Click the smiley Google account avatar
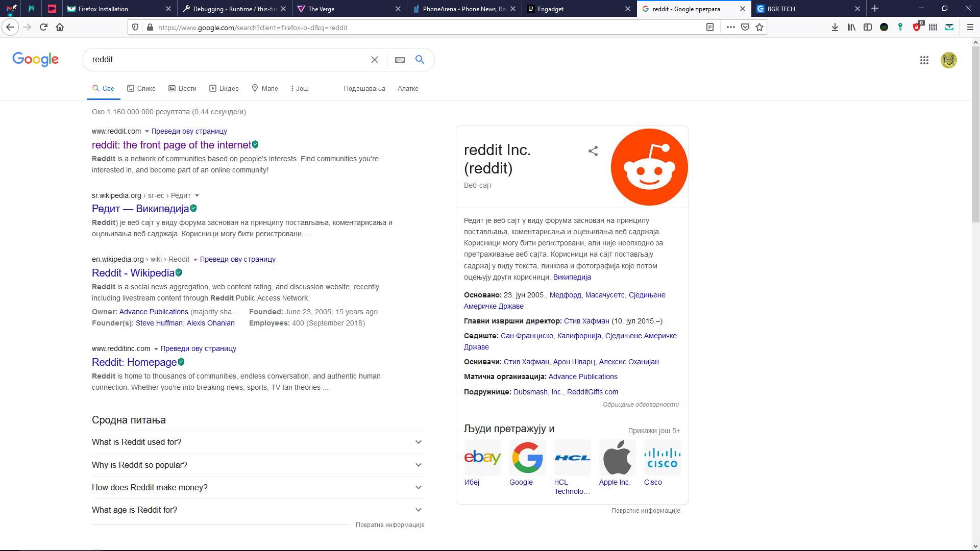Viewport: 980px width, 551px height. [948, 60]
